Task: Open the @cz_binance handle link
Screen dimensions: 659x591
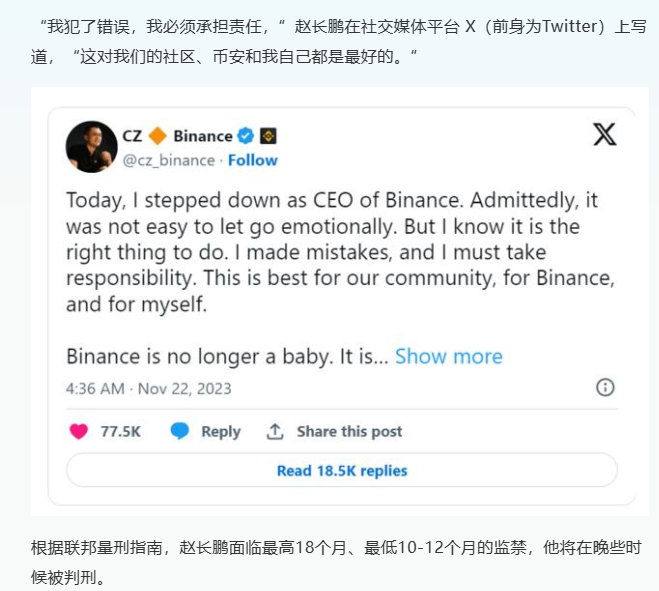Action: 169,160
